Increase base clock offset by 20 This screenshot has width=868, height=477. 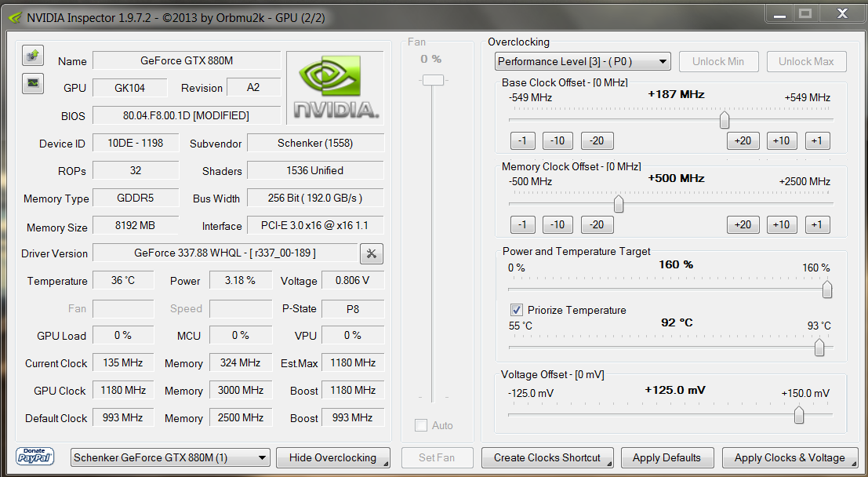[743, 140]
